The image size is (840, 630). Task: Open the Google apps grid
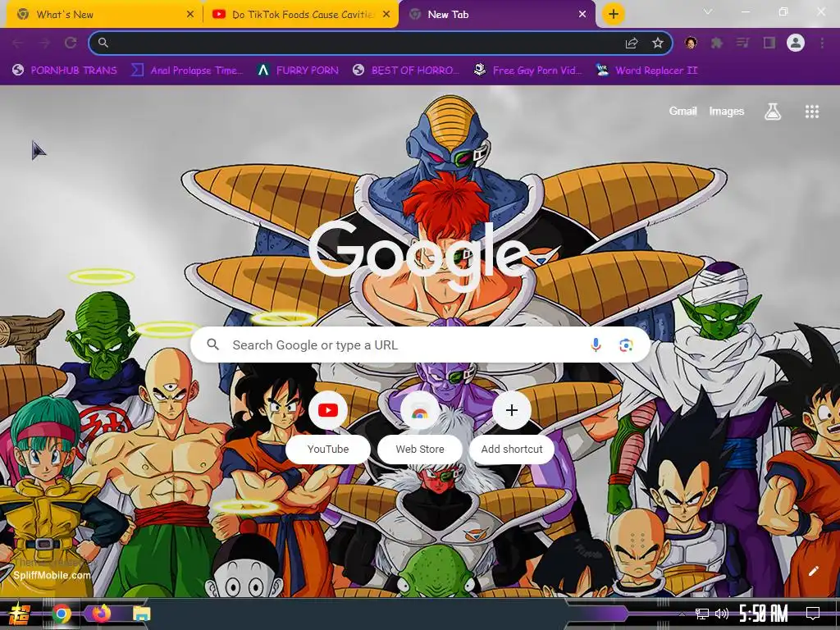(x=812, y=112)
